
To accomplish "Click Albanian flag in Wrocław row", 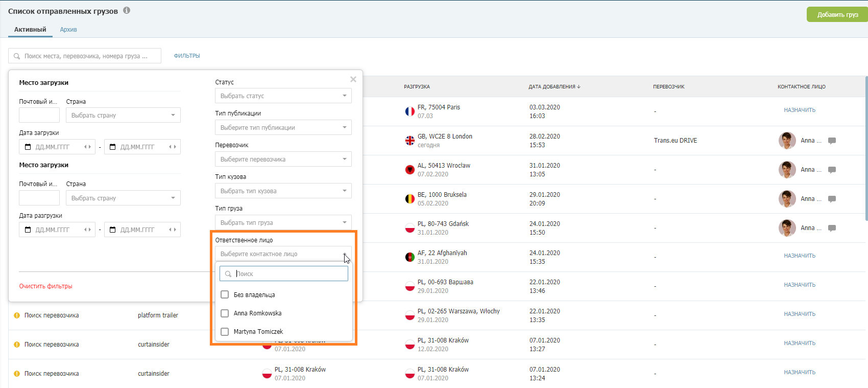I will (x=409, y=170).
